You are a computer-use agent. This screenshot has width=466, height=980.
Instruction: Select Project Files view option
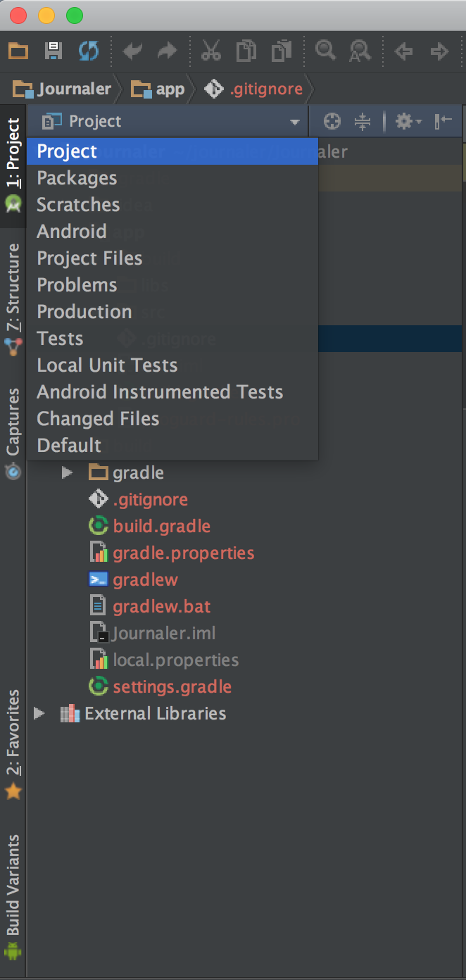click(172, 258)
